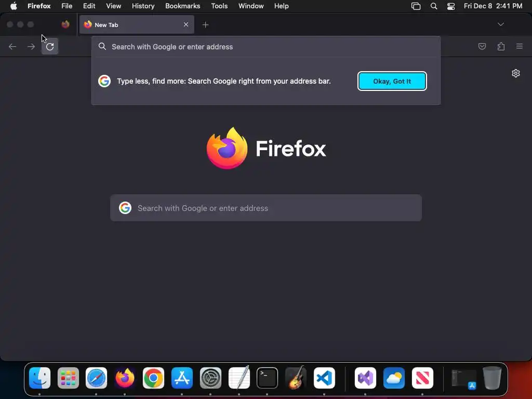Viewport: 532px width, 399px height.
Task: Open the Extensions puzzle icon
Action: point(501,46)
